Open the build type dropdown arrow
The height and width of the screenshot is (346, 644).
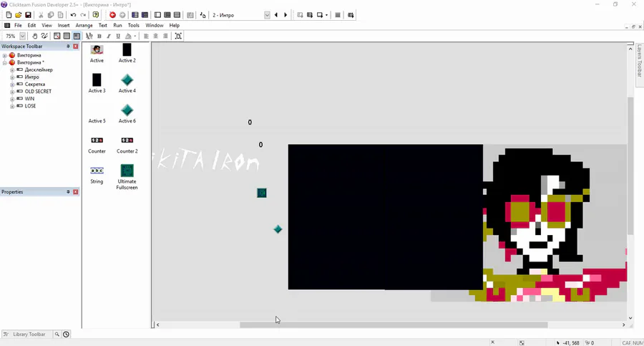pyautogui.click(x=326, y=15)
